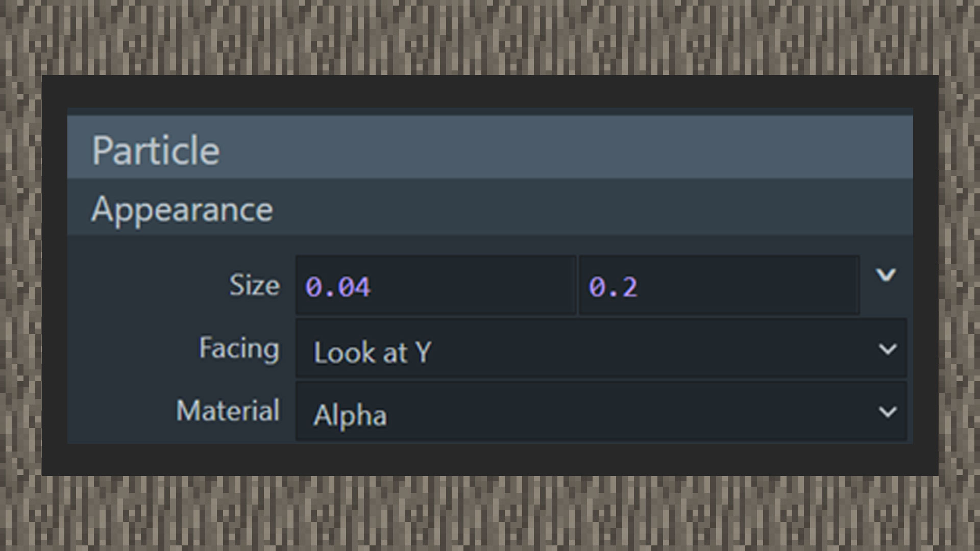
Task: Select the Alpha text value
Action: 350,415
